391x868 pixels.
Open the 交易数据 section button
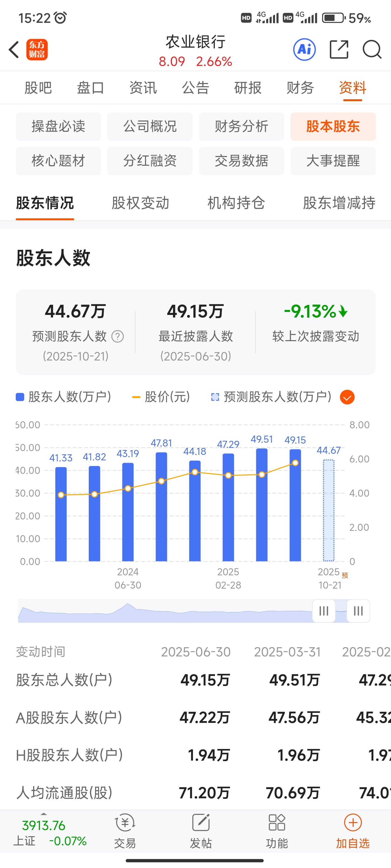coord(242,161)
